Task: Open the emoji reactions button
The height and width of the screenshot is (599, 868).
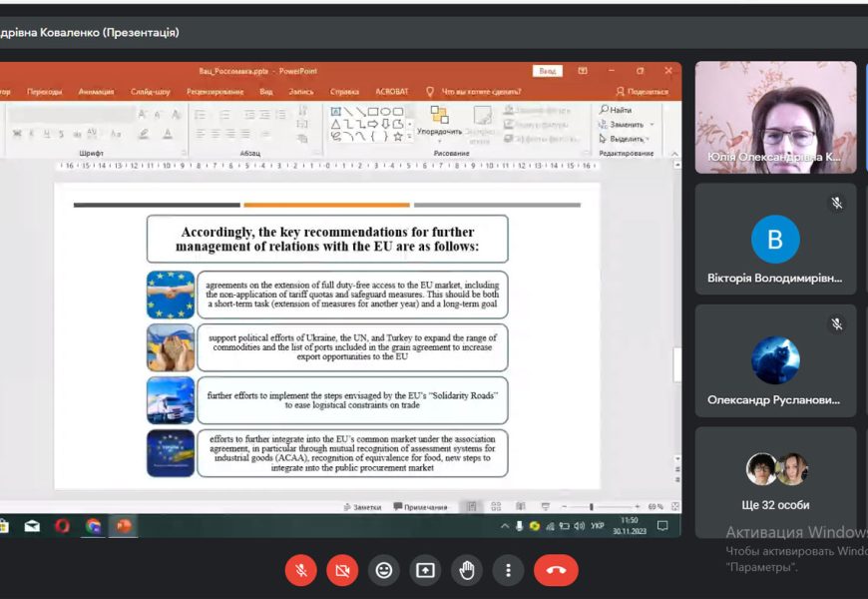Action: tap(383, 570)
